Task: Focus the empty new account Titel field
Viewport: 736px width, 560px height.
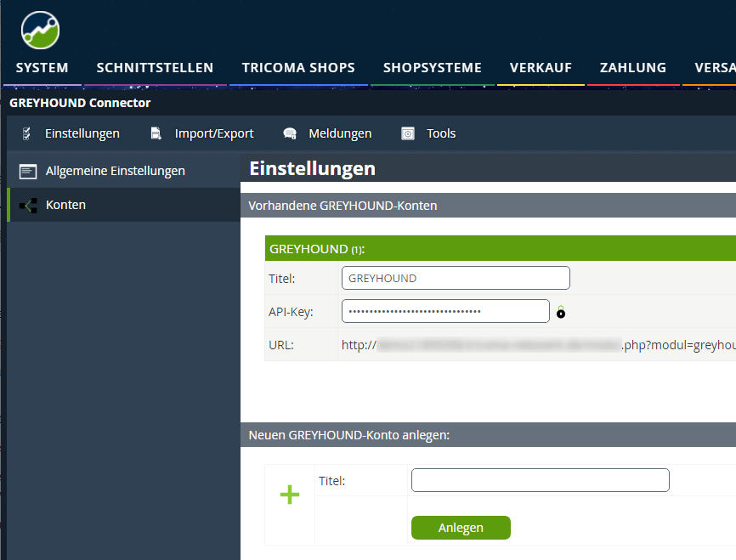Action: [541, 480]
